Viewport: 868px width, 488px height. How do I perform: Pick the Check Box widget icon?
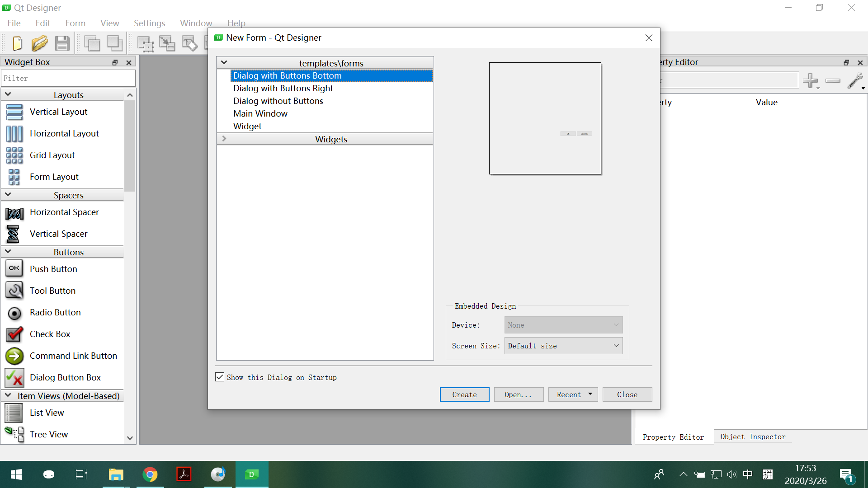pyautogui.click(x=14, y=334)
